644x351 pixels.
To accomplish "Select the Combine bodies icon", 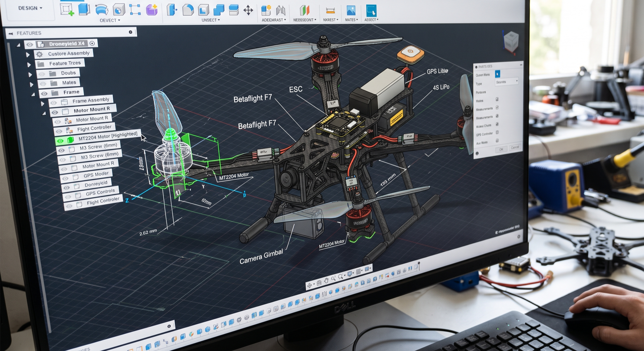I will (x=219, y=10).
